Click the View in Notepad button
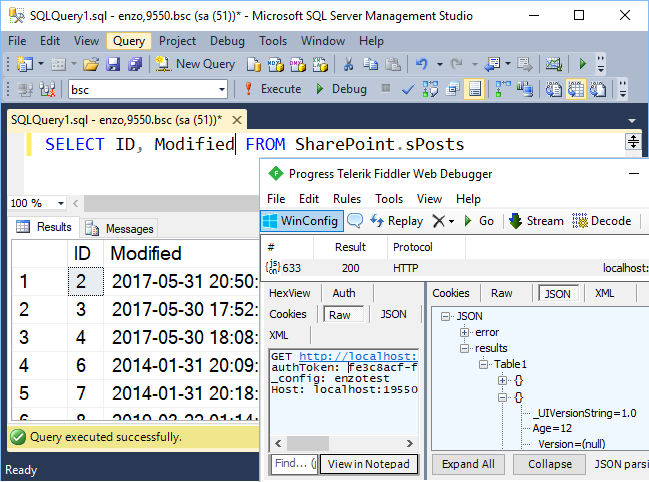Viewport: 649px width, 482px height. tap(369, 464)
